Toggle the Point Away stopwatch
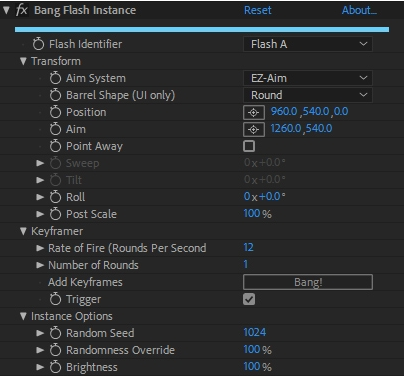The width and height of the screenshot is (404, 376). point(55,146)
